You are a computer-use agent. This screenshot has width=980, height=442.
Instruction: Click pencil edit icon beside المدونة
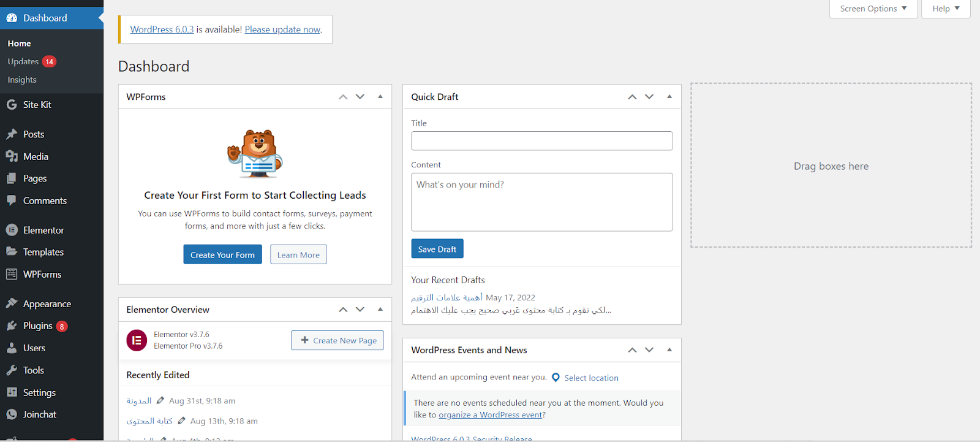(160, 400)
